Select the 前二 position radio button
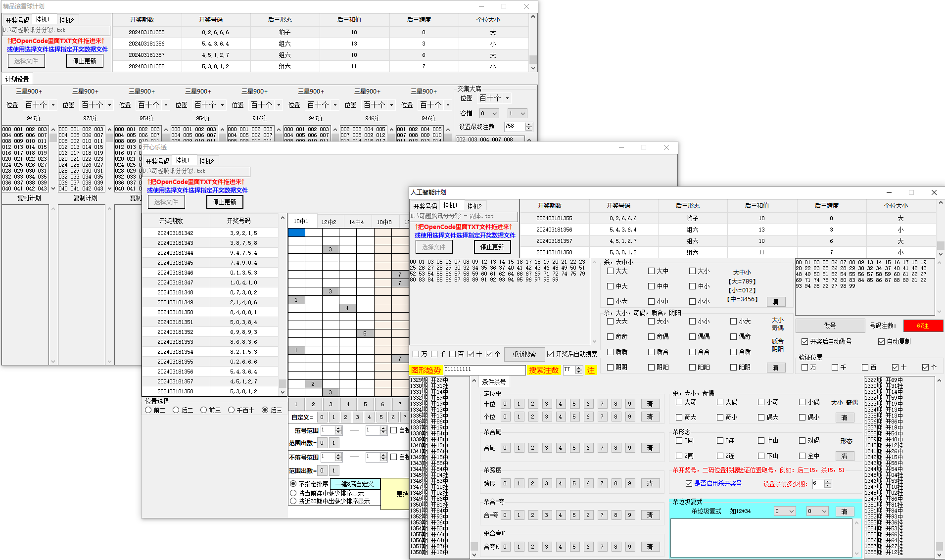Screen dimensions: 945x560 click(x=148, y=410)
